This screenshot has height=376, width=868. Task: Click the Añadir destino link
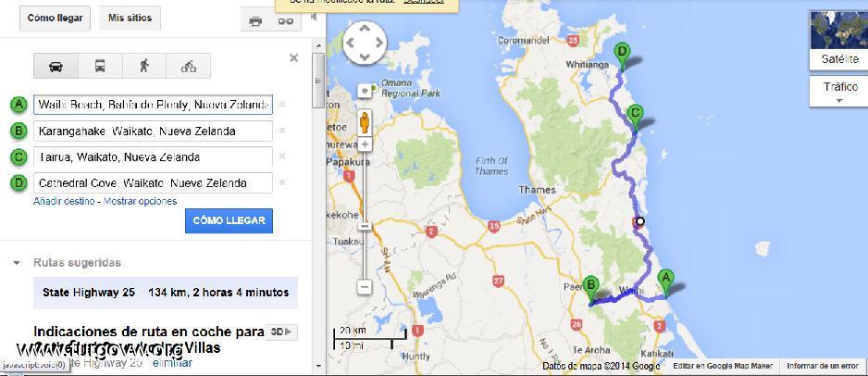point(65,201)
